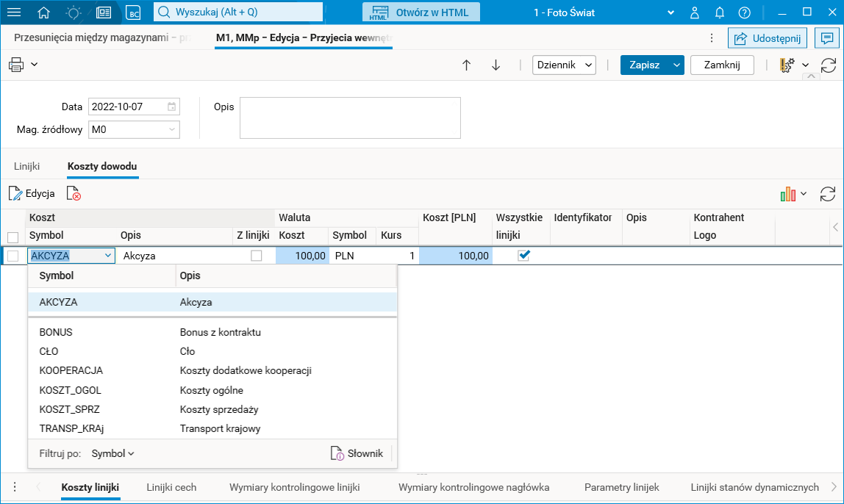Go to previous record with up arrow
The image size is (844, 504).
coord(466,65)
